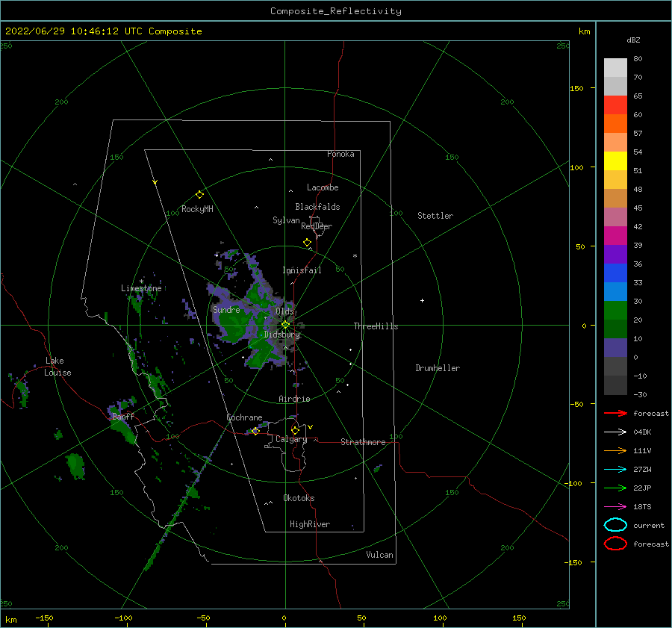This screenshot has width=672, height=628.
Task: Click the cyan current ellipse legend icon
Action: tap(615, 525)
